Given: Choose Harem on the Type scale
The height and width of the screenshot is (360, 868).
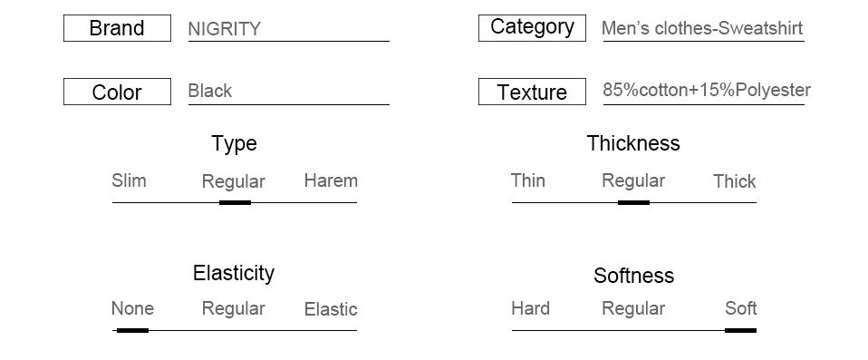Looking at the screenshot, I should [331, 180].
